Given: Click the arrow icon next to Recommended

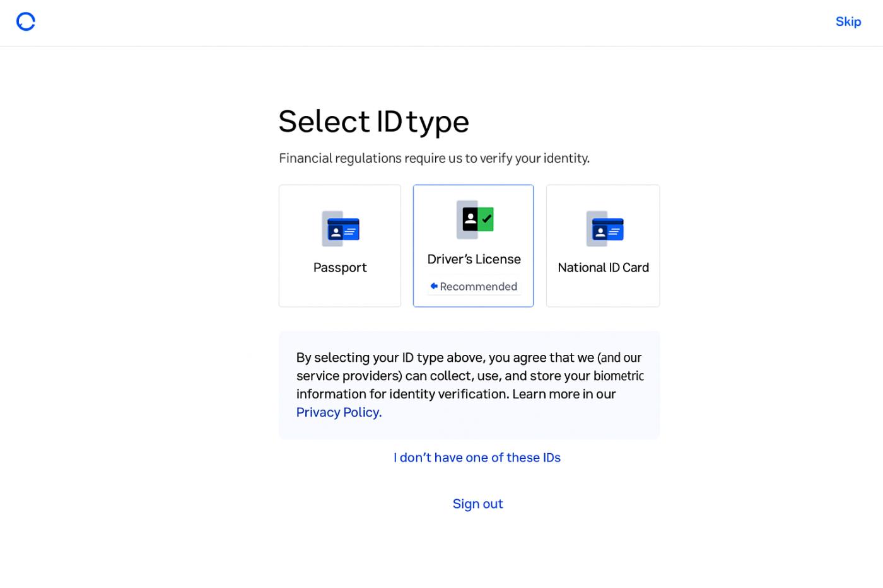Looking at the screenshot, I should (x=433, y=285).
